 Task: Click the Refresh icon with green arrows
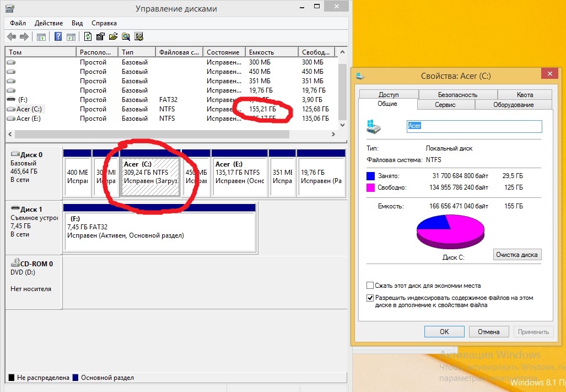click(88, 37)
